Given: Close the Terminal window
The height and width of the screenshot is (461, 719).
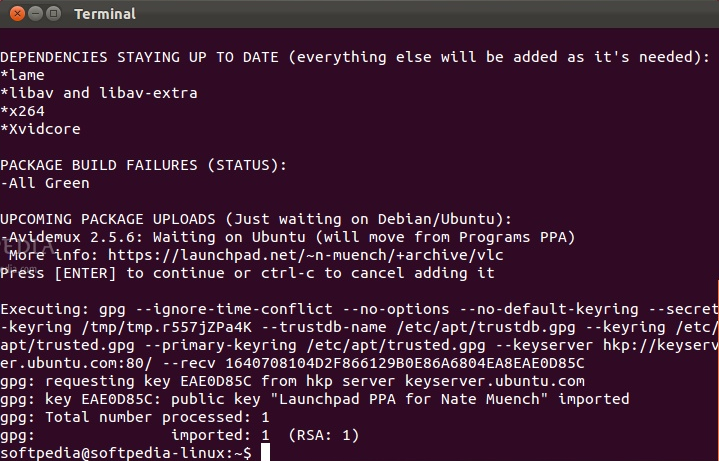Looking at the screenshot, I should pos(17,14).
